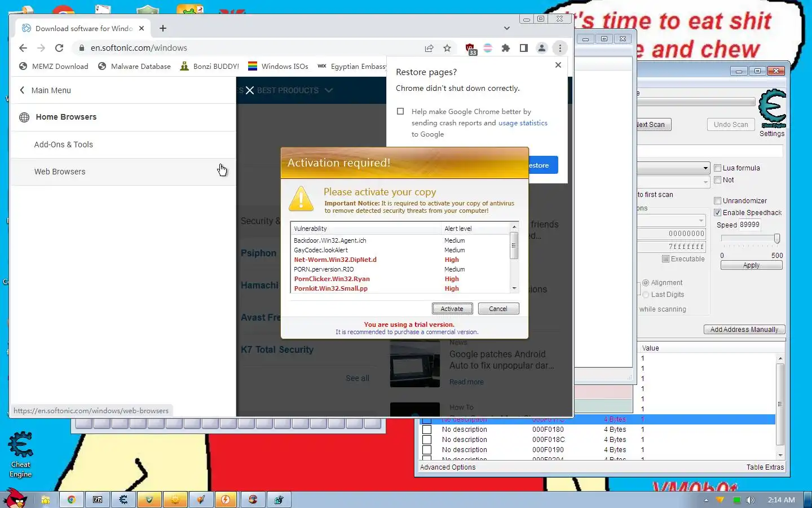Select the Last Digits radio button

click(646, 295)
